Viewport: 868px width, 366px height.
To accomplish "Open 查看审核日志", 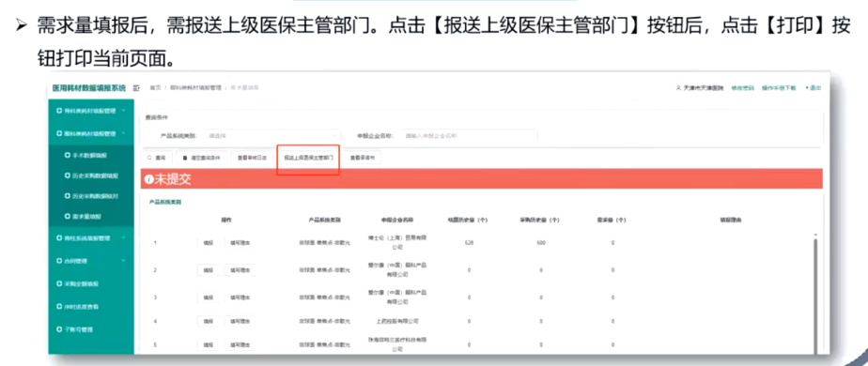I will [x=252, y=158].
